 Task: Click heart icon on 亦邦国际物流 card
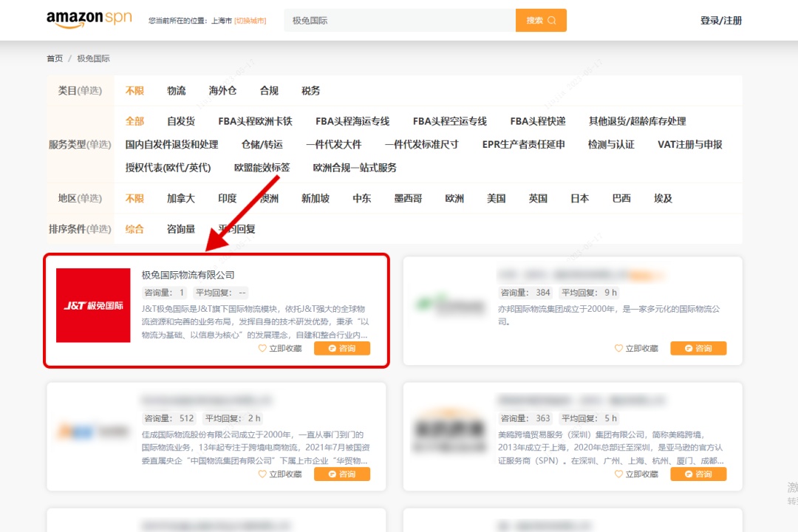[x=618, y=348]
